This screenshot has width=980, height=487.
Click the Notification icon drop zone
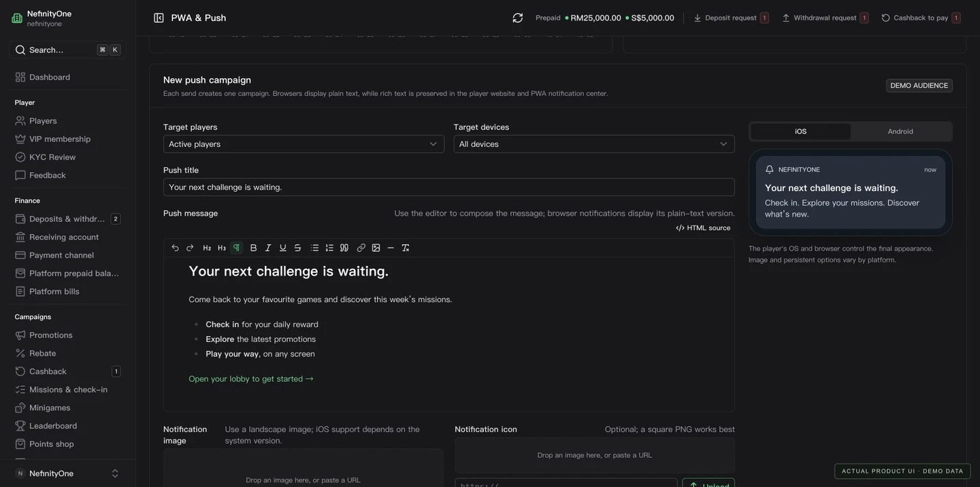point(595,455)
